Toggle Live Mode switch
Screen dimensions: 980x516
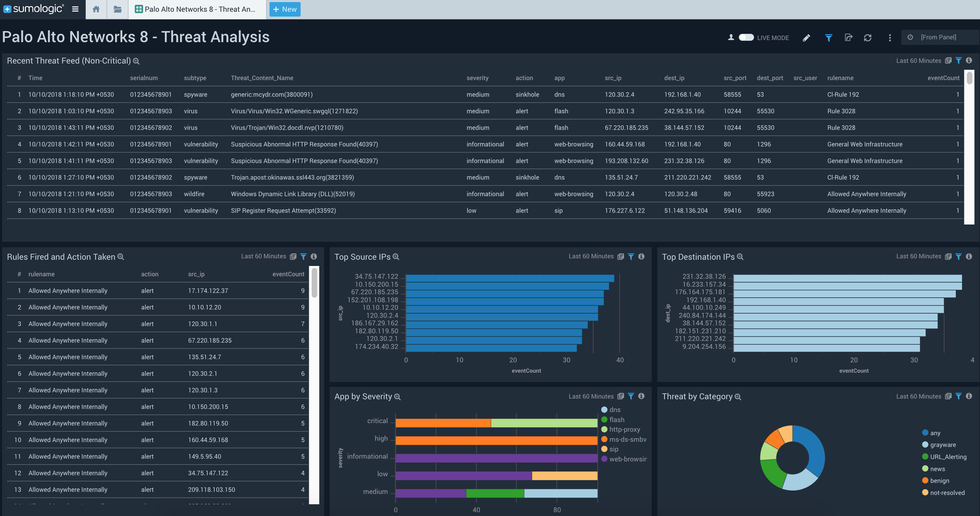[x=746, y=37]
